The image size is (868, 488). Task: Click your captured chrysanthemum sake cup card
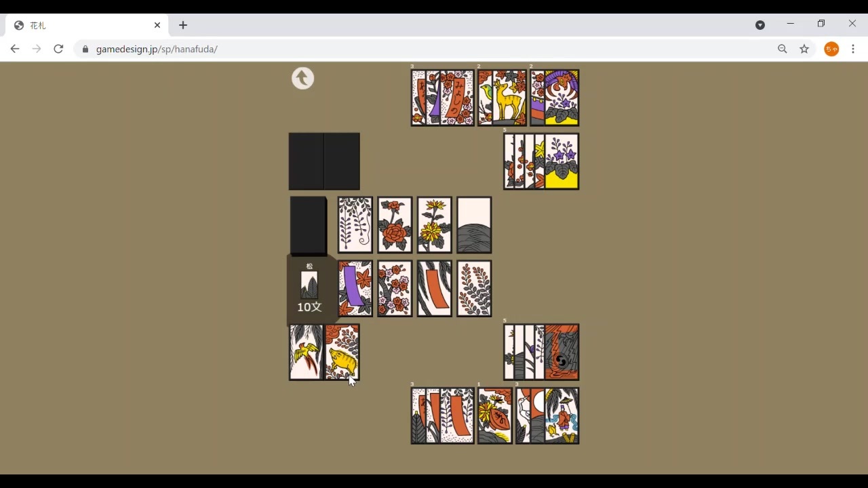(495, 415)
